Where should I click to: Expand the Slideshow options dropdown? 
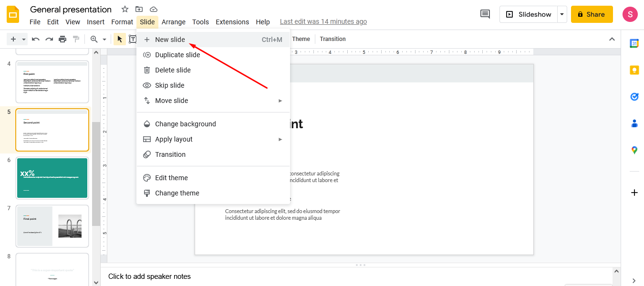click(561, 14)
